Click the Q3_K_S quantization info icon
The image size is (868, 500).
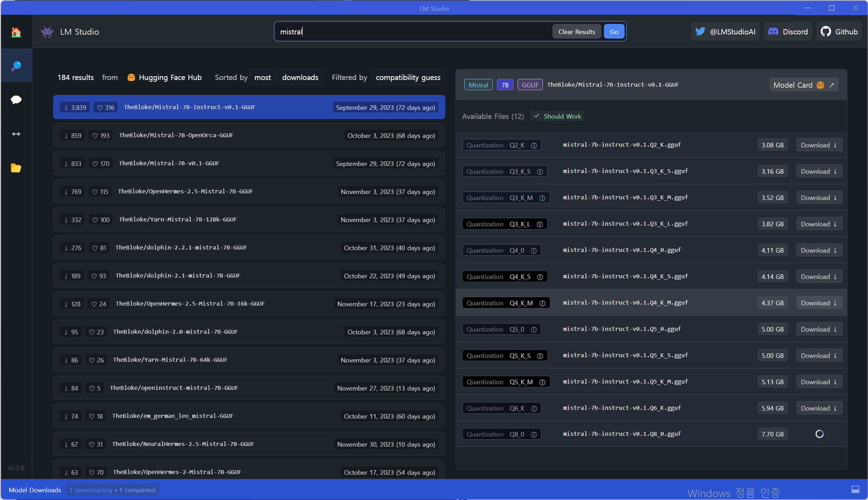(540, 172)
